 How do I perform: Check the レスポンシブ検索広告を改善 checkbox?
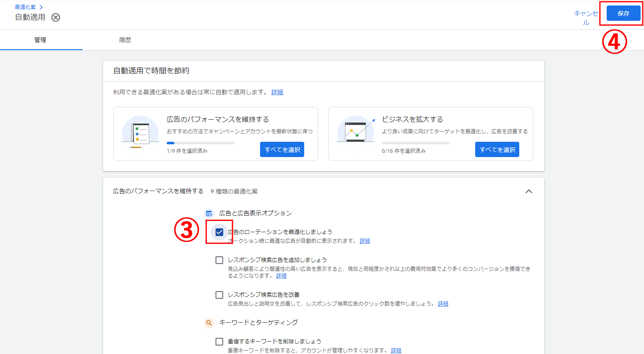tap(219, 295)
